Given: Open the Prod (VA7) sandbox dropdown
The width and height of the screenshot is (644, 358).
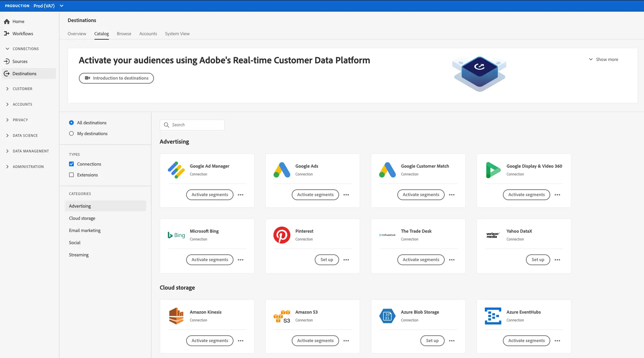Looking at the screenshot, I should point(49,6).
